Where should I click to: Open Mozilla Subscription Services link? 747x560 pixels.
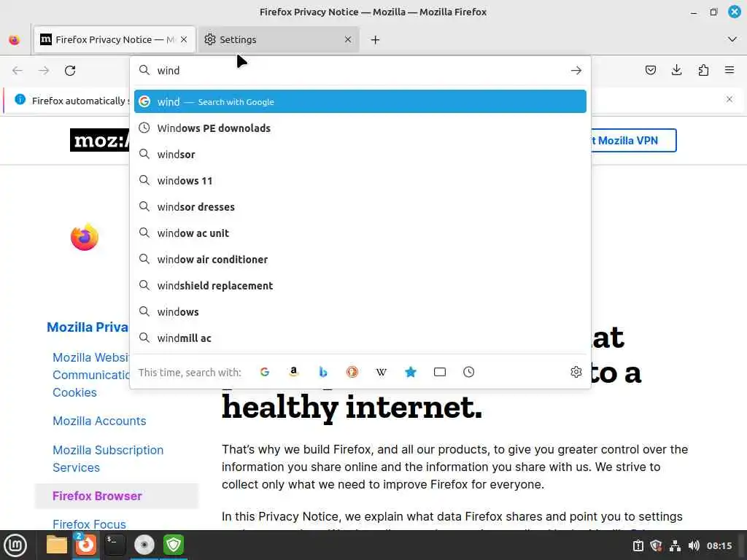(x=108, y=459)
